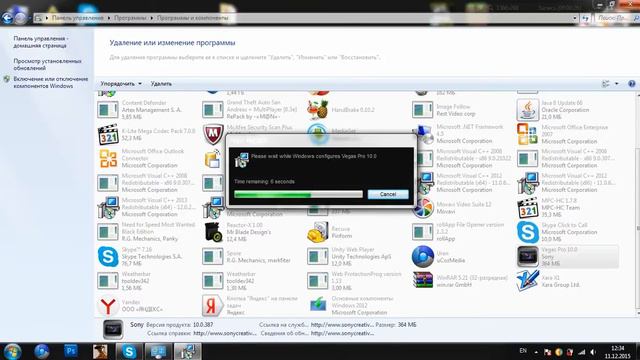
Task: Select Weatherbar entry sized 1,56 МБ
Action: [147, 281]
